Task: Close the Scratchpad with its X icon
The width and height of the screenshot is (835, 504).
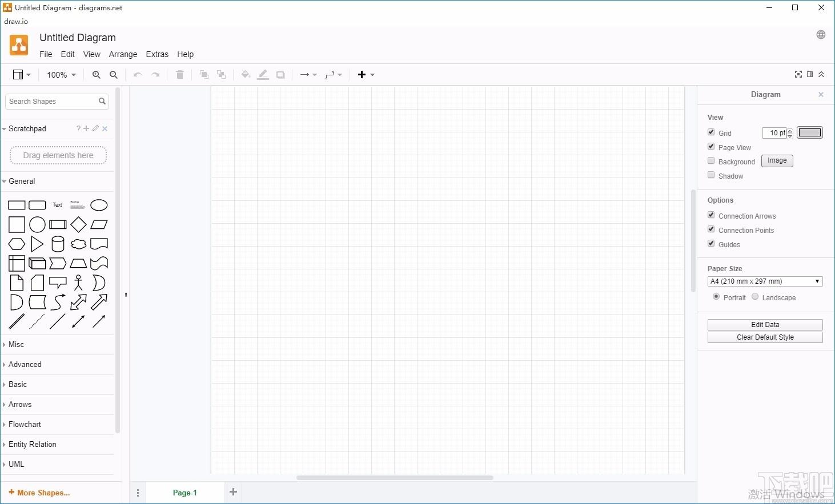Action: click(x=105, y=128)
